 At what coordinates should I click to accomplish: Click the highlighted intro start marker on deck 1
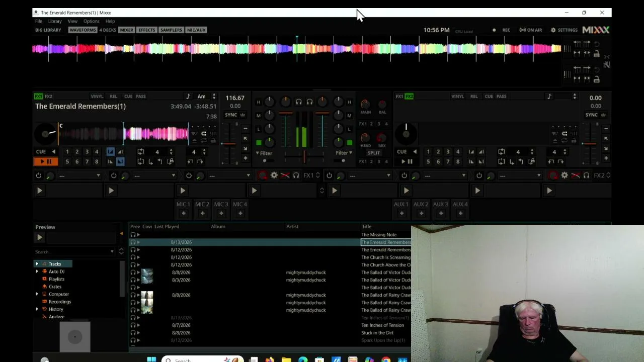tap(110, 151)
